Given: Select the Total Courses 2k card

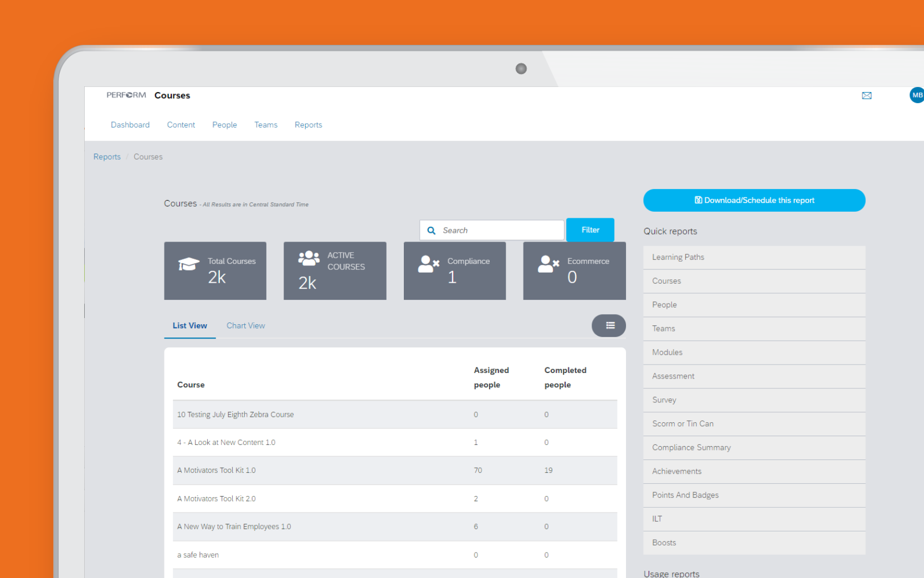Looking at the screenshot, I should pyautogui.click(x=215, y=271).
